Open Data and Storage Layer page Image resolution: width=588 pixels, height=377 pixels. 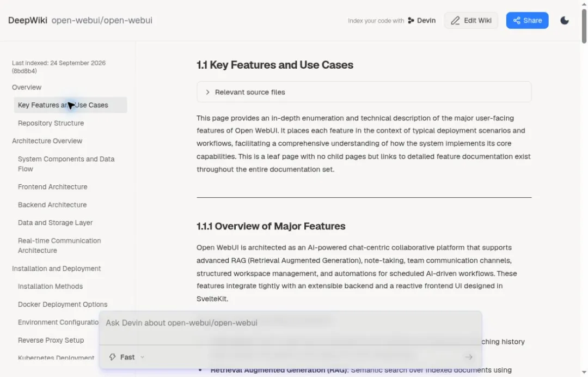point(55,223)
